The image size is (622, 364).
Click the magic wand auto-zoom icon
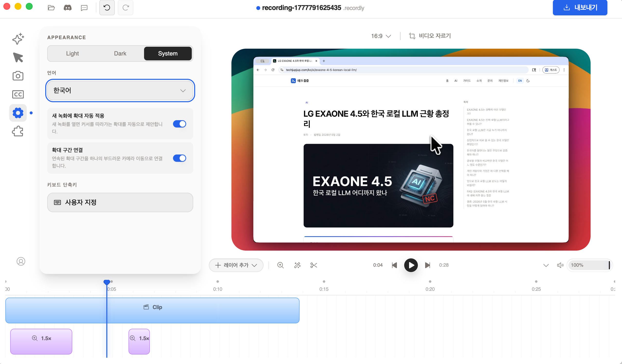pos(297,265)
